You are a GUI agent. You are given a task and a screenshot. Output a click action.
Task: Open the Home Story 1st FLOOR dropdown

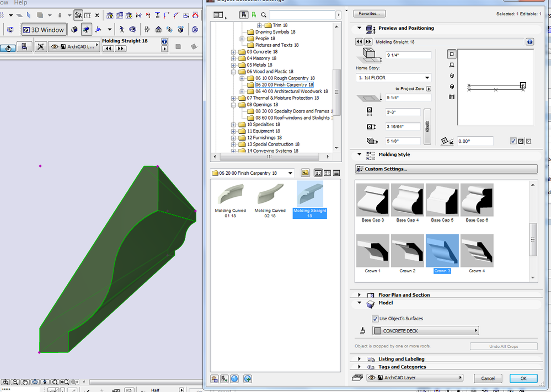click(x=393, y=78)
